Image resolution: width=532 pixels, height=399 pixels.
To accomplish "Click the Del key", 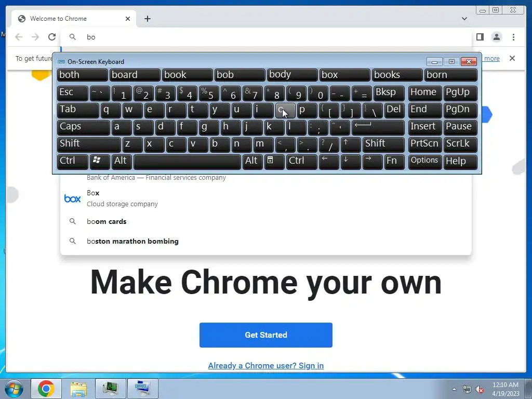I will 395,110.
